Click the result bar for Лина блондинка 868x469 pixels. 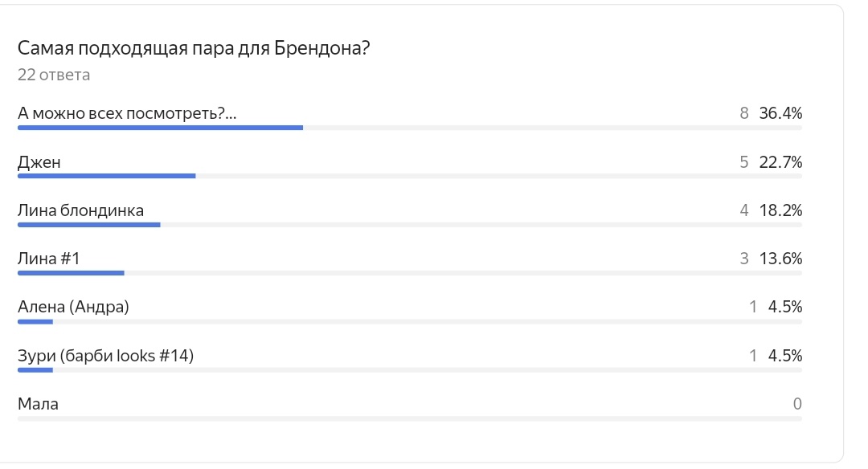[x=410, y=225]
